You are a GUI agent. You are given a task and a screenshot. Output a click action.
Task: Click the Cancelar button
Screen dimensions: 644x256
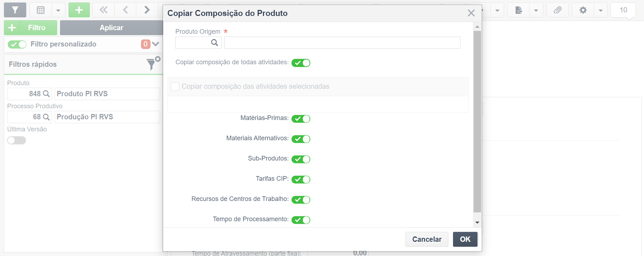427,239
